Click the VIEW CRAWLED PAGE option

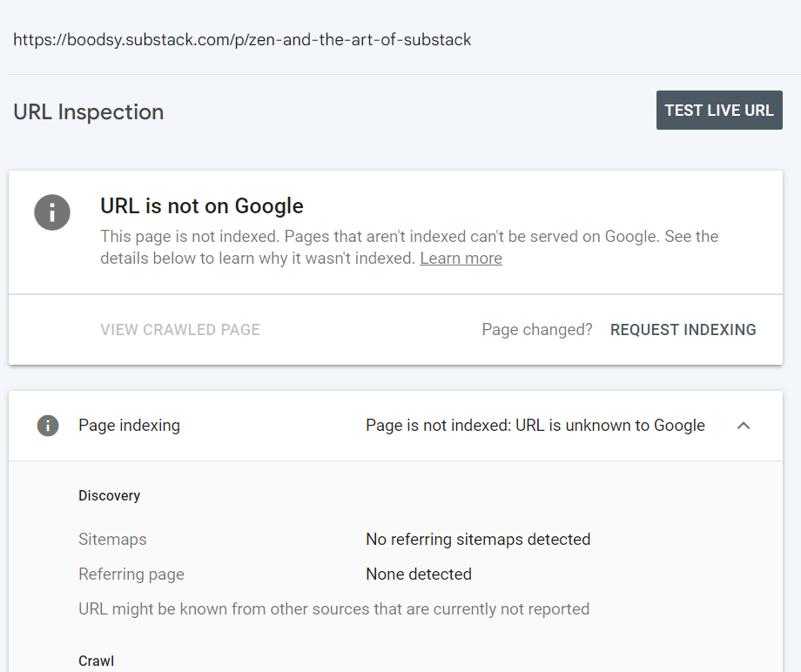click(179, 330)
